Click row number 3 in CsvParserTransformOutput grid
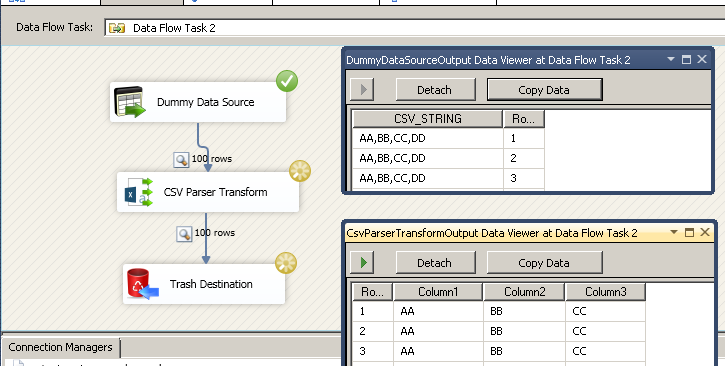 (x=373, y=351)
